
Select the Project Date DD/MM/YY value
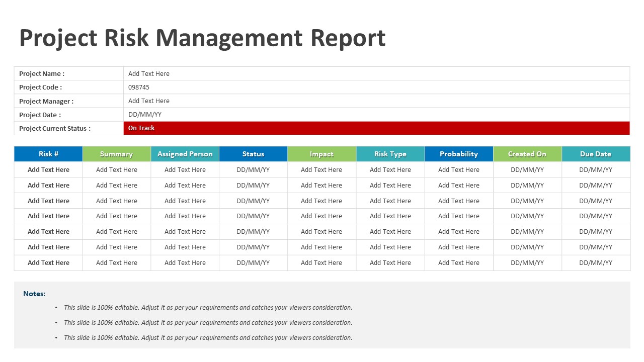145,115
